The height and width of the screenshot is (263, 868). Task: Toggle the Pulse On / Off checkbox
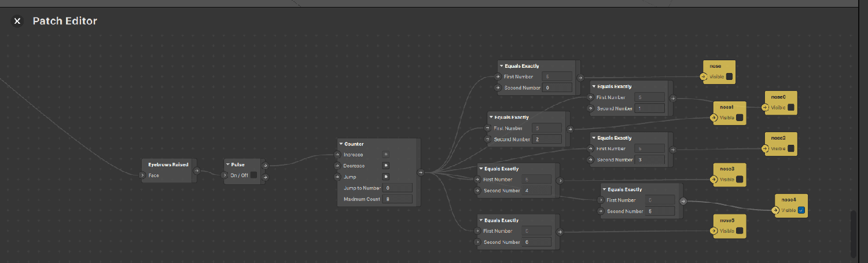253,176
